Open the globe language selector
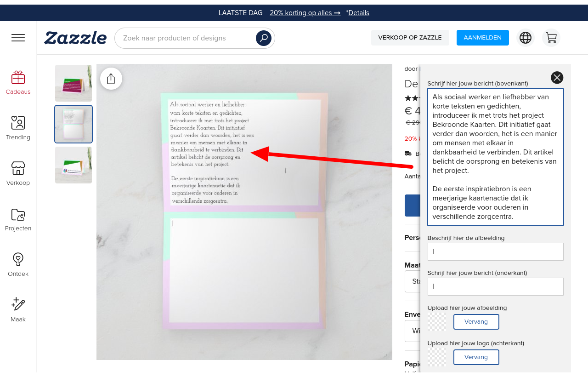 point(526,38)
